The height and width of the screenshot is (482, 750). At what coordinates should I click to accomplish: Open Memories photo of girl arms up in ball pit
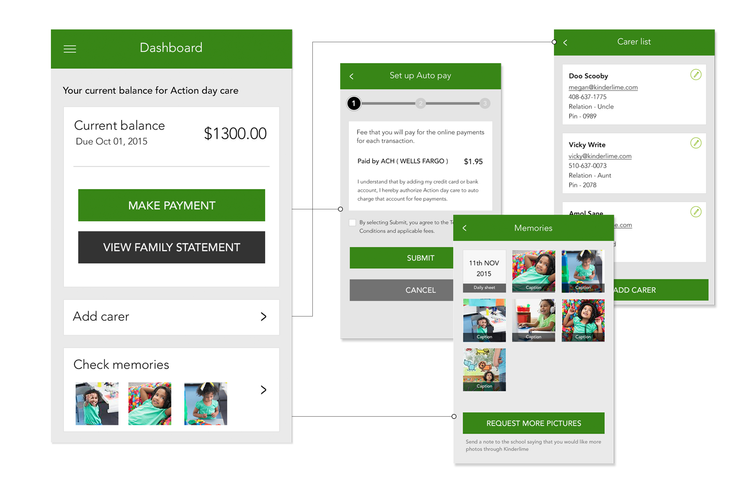click(x=583, y=320)
